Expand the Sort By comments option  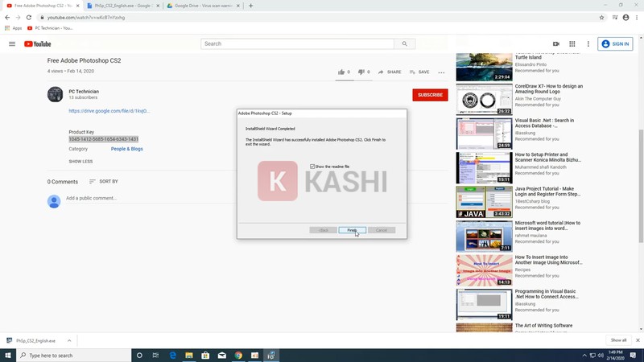click(x=103, y=182)
